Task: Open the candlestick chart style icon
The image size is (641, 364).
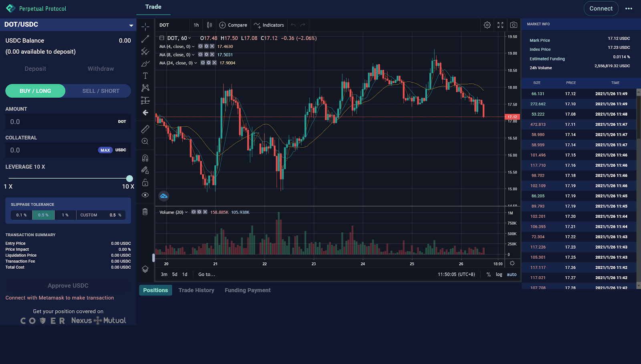Action: tap(209, 24)
